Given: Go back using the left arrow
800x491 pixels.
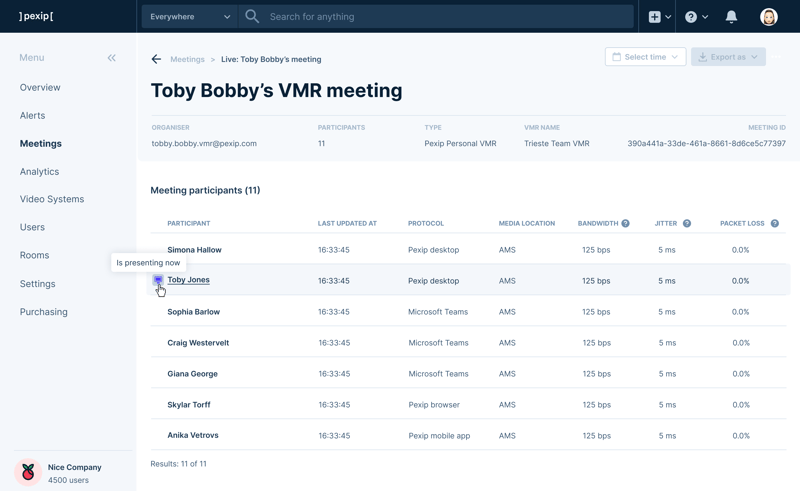Looking at the screenshot, I should click(156, 59).
